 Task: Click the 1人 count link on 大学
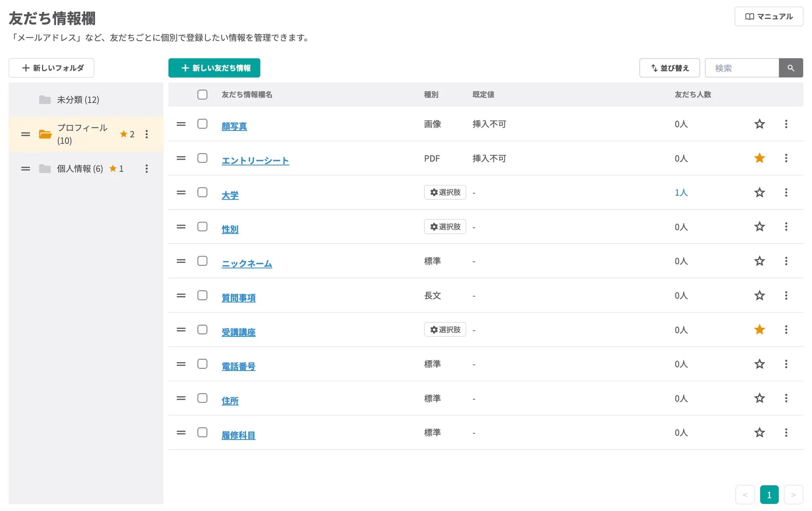coord(681,192)
